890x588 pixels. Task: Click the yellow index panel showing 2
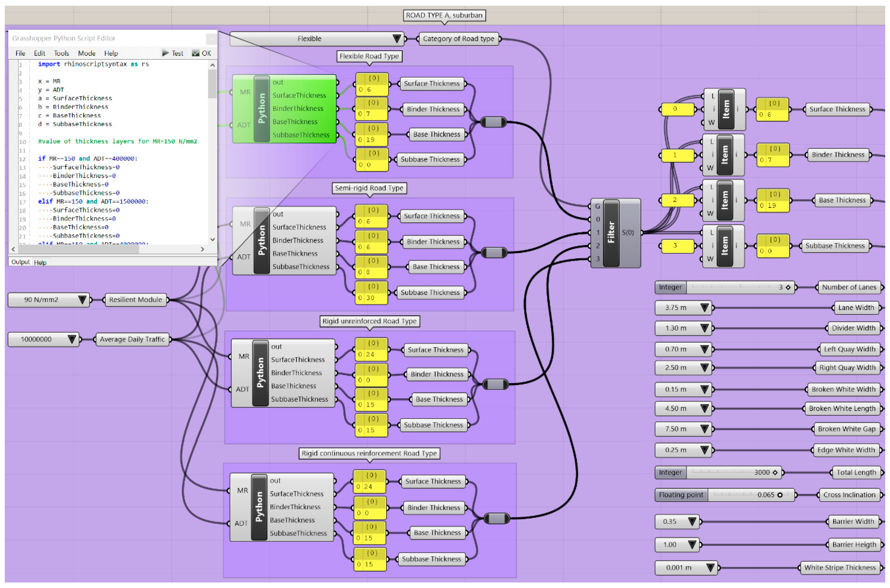pos(678,200)
